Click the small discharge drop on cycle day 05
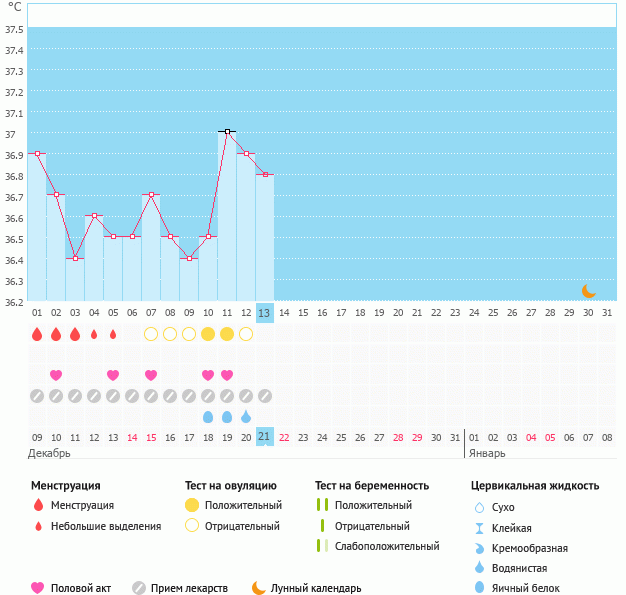Viewport: 626px width, 595px height. 113,334
